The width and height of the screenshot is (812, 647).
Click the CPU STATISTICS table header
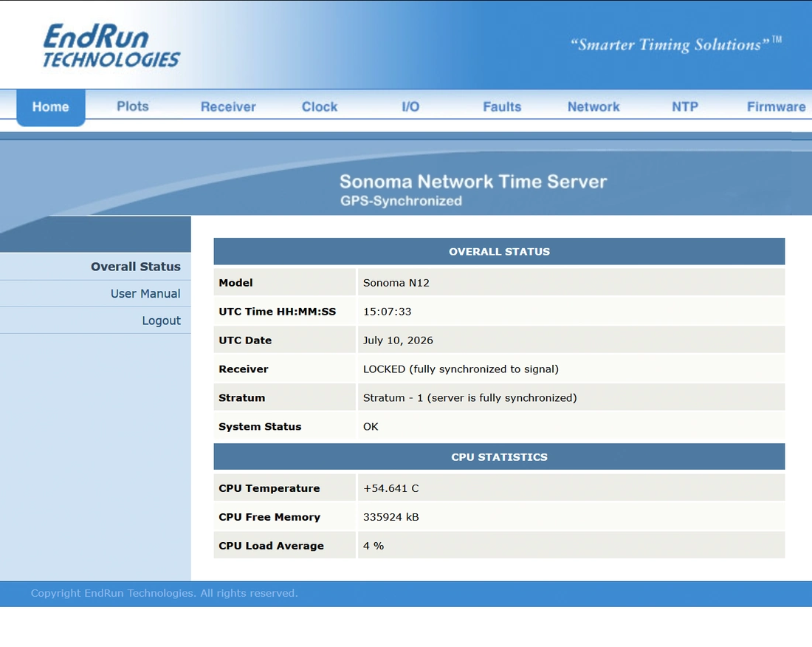tap(499, 457)
